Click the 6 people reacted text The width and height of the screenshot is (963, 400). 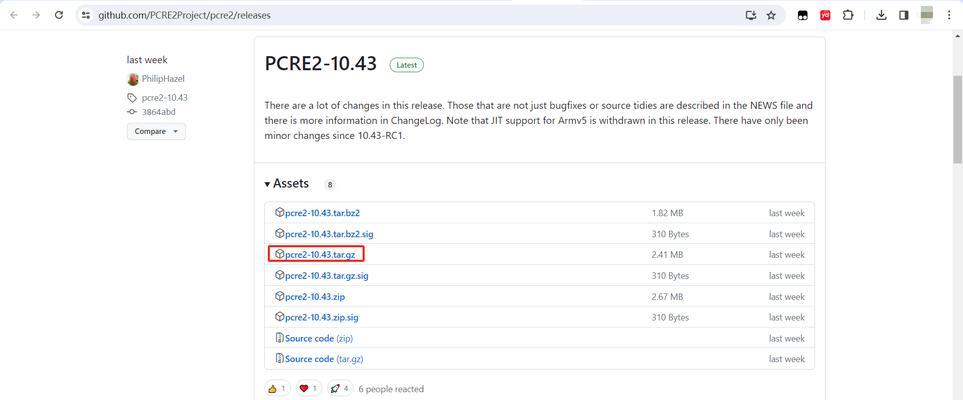click(x=391, y=389)
